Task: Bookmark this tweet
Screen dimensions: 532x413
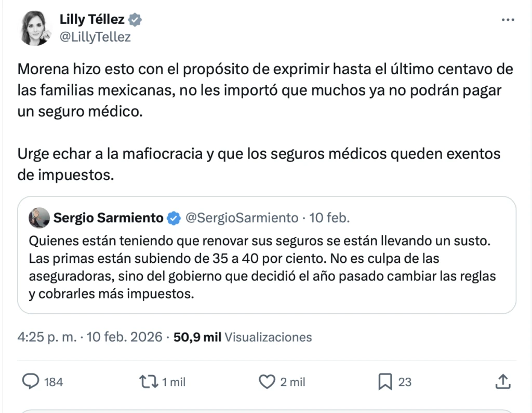Action: (x=384, y=382)
